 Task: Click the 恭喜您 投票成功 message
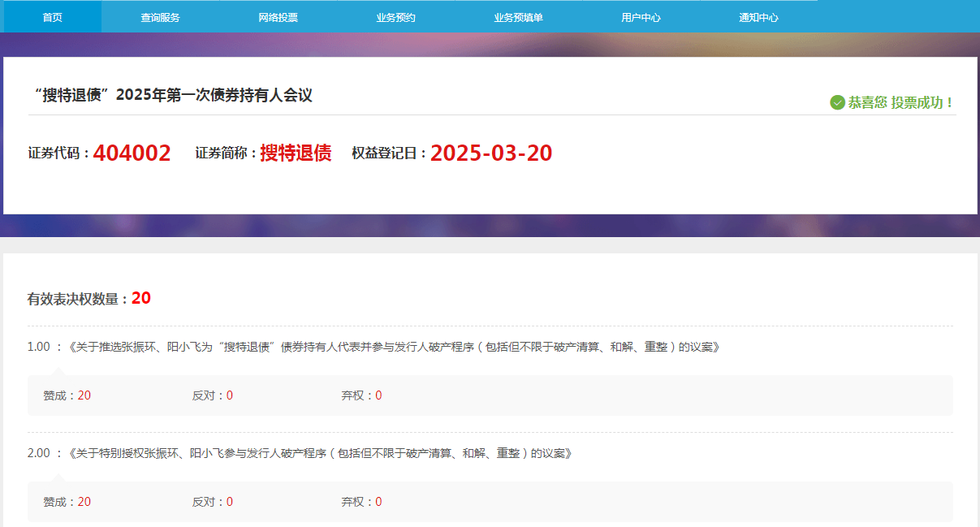pos(900,103)
